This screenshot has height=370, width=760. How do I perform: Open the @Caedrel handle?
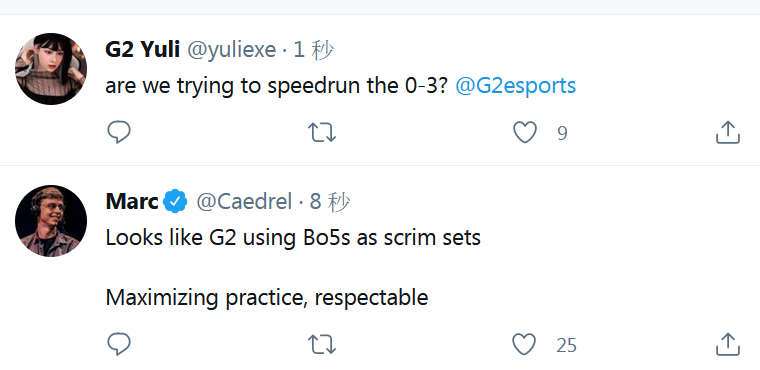click(244, 202)
